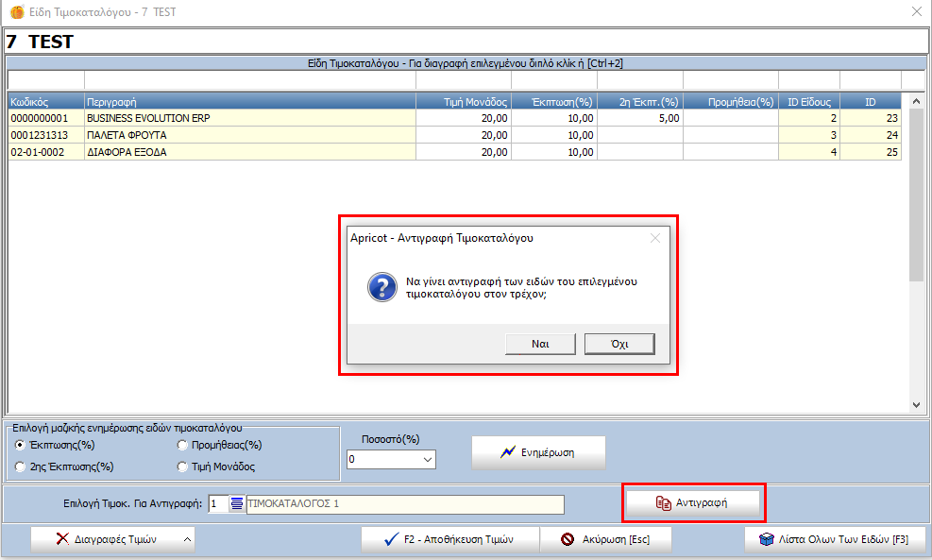932x560 pixels.
Task: Click the filter box above 2η Έκπτ.(%) column
Action: click(x=640, y=79)
